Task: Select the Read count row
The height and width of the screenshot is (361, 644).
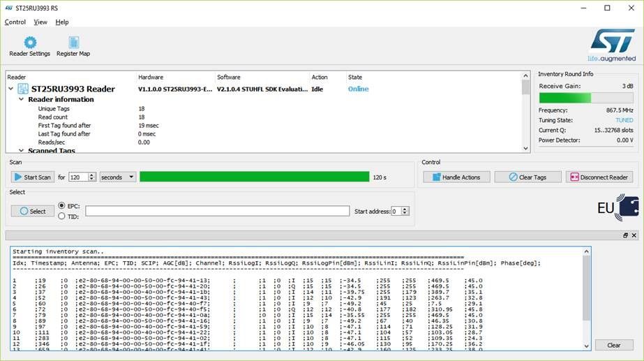Action: (x=263, y=117)
